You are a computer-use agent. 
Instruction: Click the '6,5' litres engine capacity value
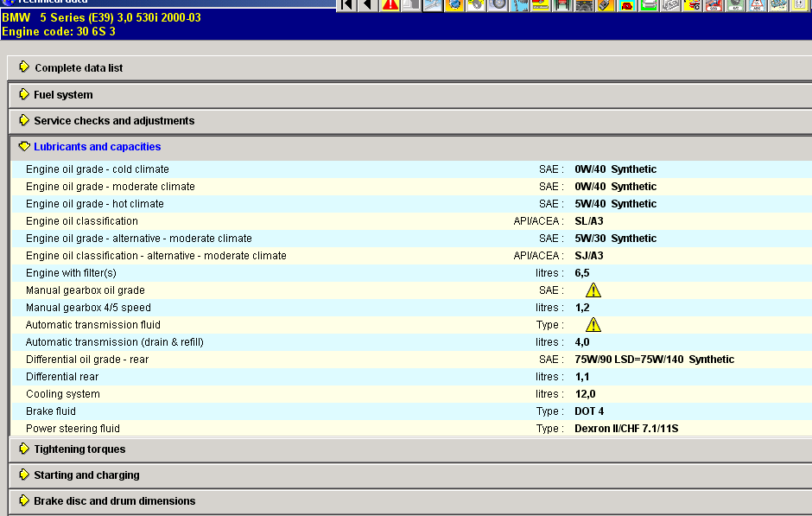point(582,273)
